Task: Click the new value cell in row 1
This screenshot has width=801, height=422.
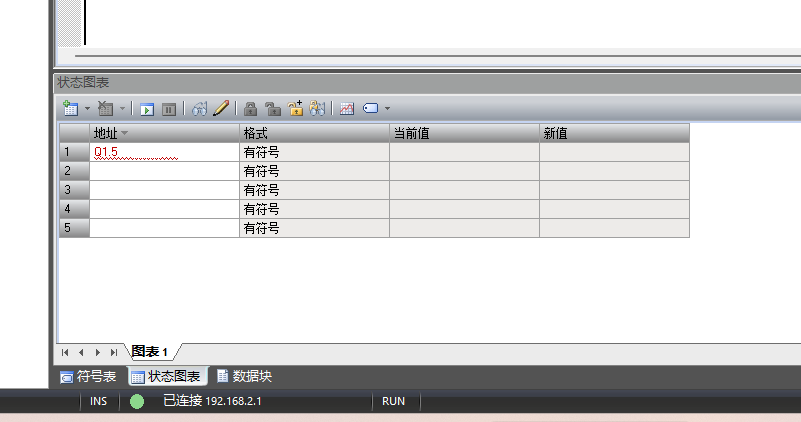Action: 615,152
